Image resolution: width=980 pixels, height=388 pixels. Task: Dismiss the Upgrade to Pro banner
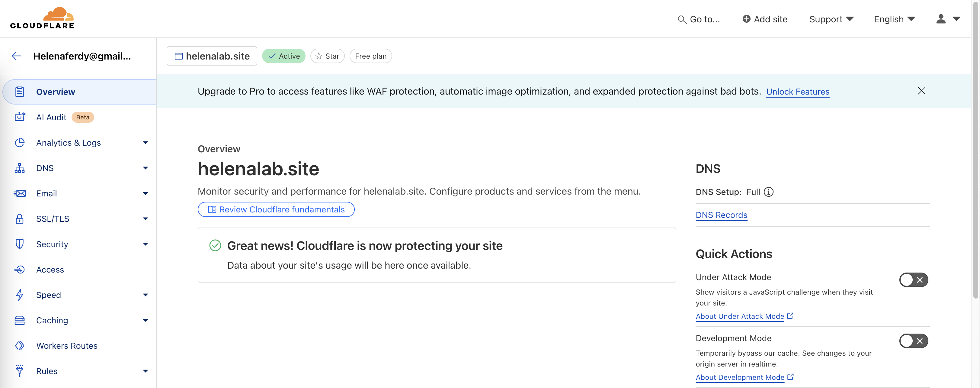pos(921,91)
